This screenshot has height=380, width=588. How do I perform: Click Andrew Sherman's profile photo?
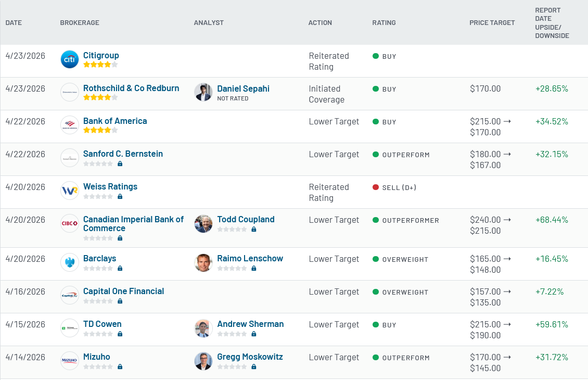(x=203, y=328)
